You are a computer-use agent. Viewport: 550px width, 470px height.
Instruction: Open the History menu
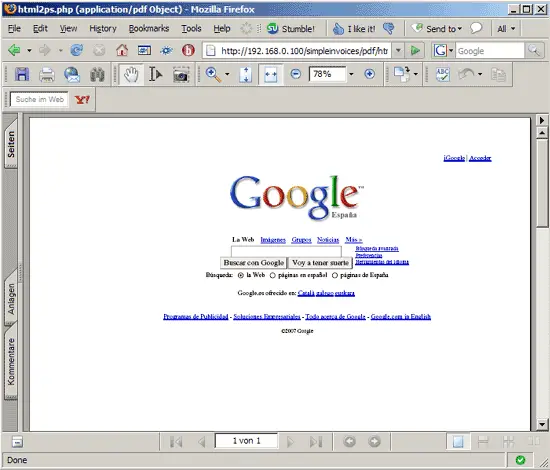[x=103, y=28]
